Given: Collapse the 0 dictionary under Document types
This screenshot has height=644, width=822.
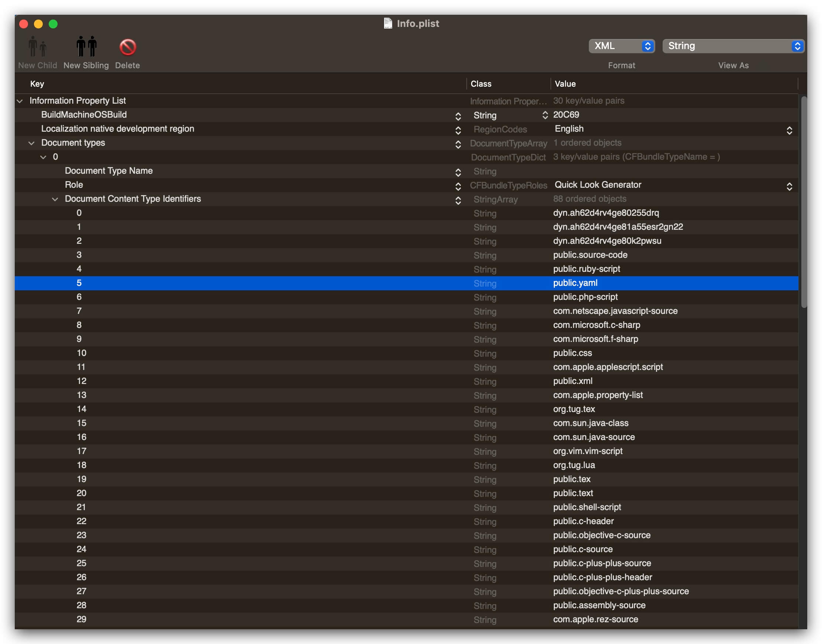Looking at the screenshot, I should click(x=43, y=157).
